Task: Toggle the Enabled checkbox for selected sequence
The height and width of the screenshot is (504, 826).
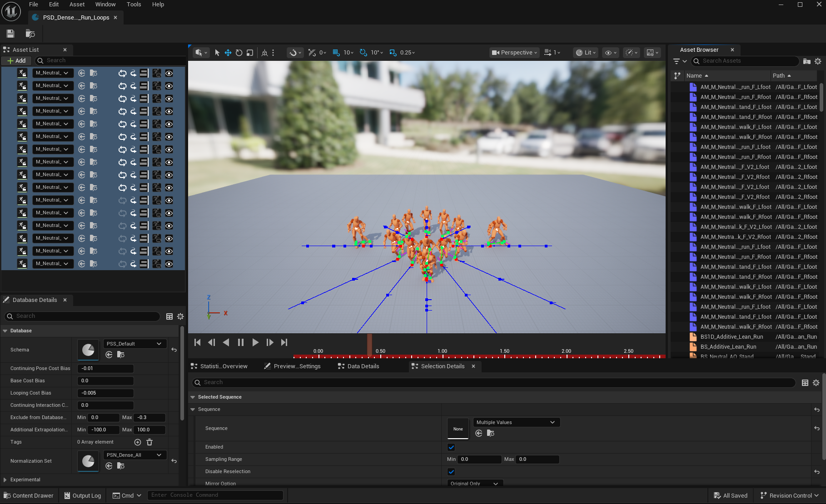Action: (x=451, y=447)
